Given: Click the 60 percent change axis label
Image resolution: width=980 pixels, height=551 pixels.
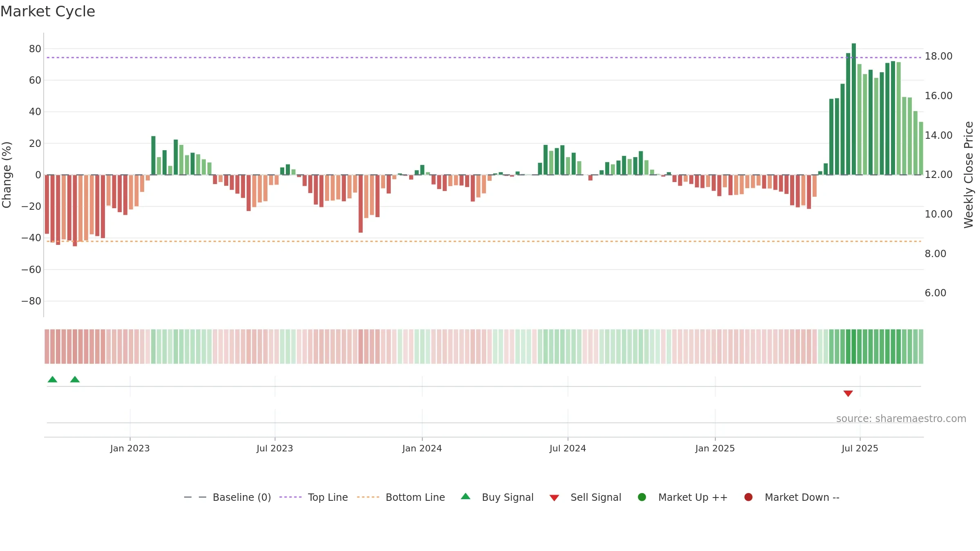Looking at the screenshot, I should click(35, 80).
